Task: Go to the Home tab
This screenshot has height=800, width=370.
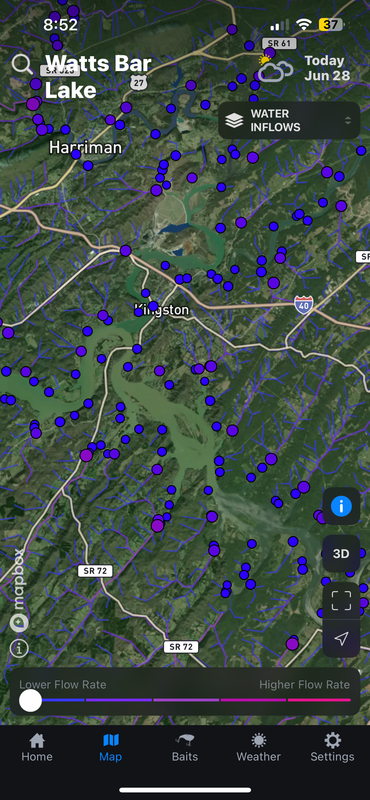Action: click(x=37, y=747)
